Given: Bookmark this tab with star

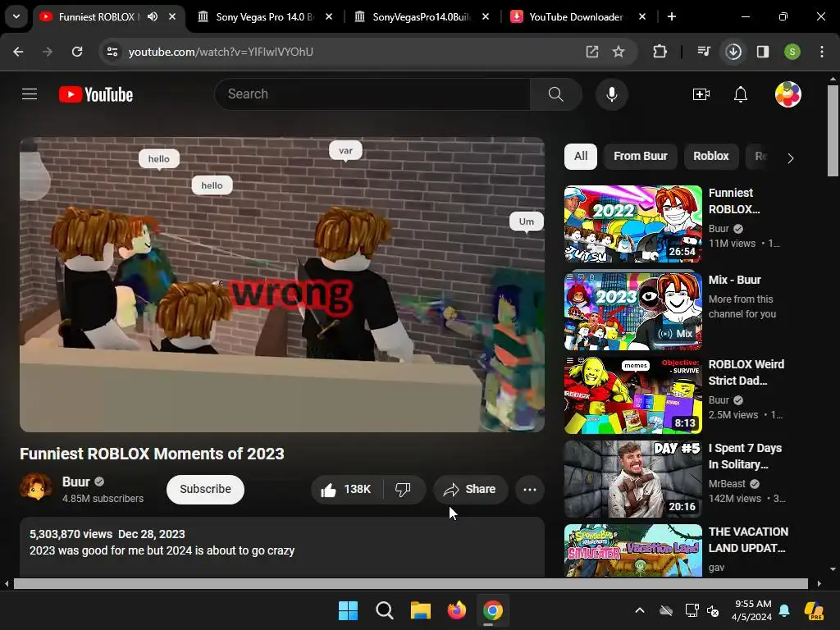Looking at the screenshot, I should [619, 52].
